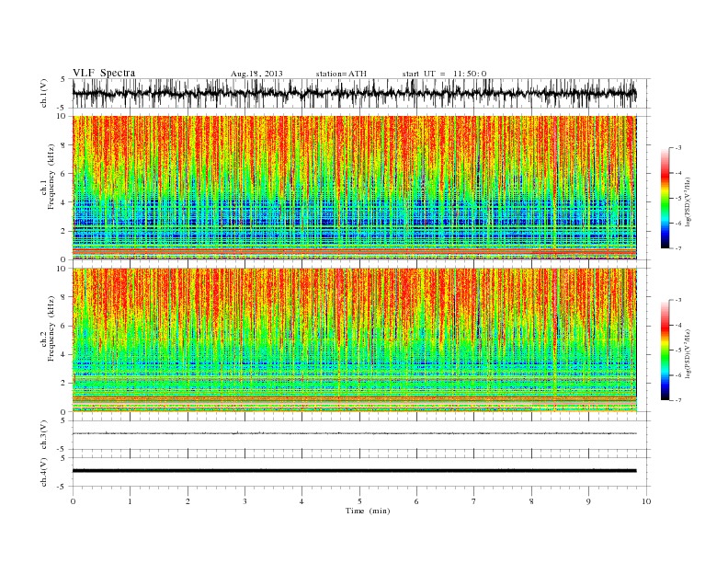Click the "Time (min)" x-axis label
This screenshot has height=563, width=728.
click(368, 511)
